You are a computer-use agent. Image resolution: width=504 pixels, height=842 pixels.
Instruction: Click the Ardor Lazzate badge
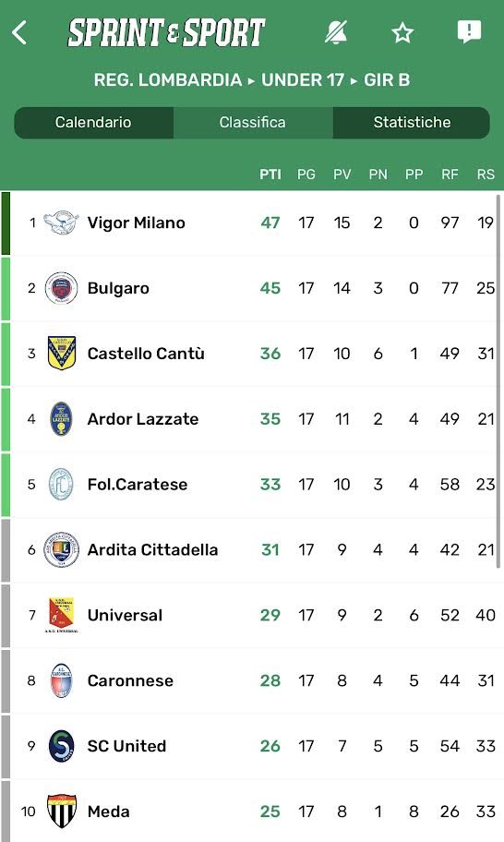tap(61, 419)
